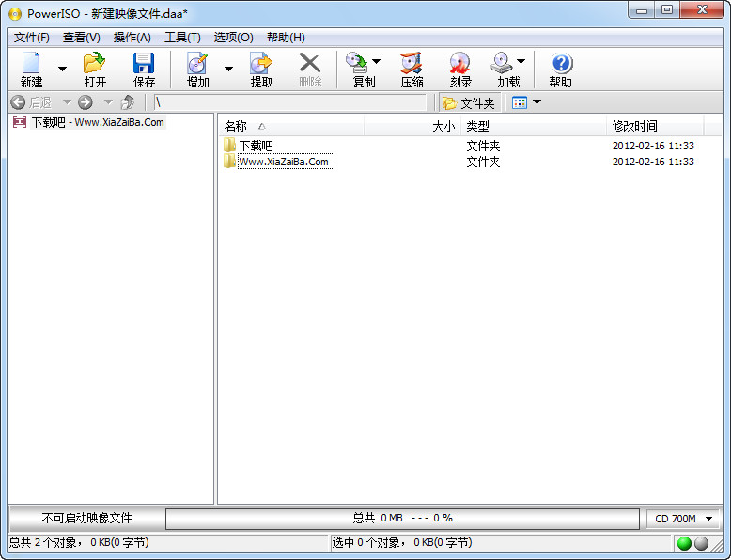Screen dimensions: 731x560
Task: Click the Back (后退) arrow icon
Action: (x=18, y=102)
